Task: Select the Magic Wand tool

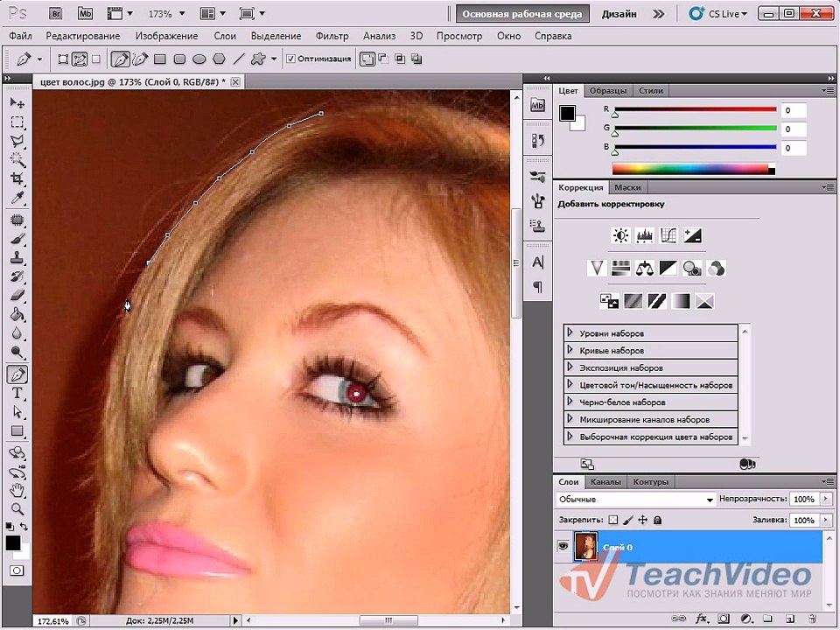Action: click(17, 159)
